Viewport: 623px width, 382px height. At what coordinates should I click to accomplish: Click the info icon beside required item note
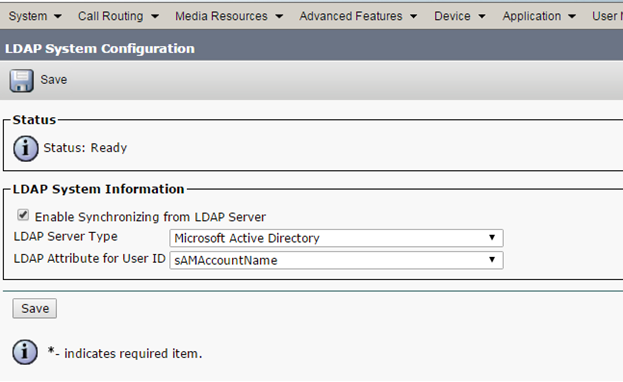click(x=25, y=352)
